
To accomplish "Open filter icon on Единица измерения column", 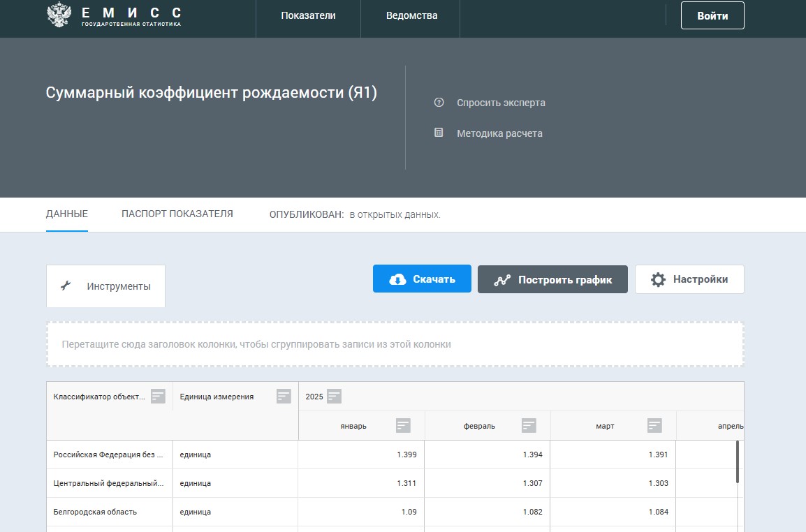I will (284, 397).
